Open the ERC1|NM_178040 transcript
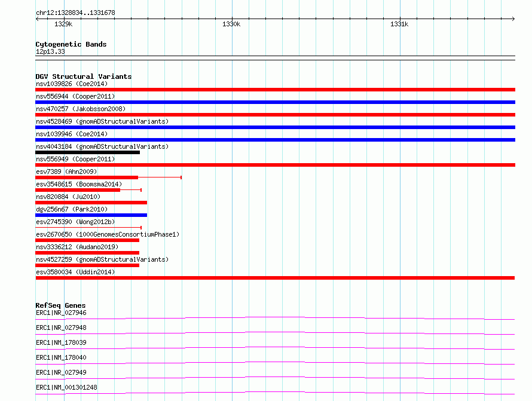The height and width of the screenshot is (401, 532). pos(61,357)
